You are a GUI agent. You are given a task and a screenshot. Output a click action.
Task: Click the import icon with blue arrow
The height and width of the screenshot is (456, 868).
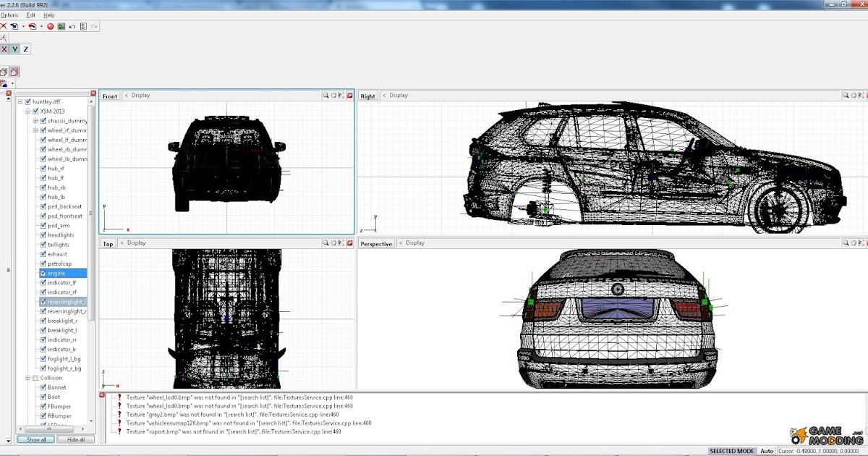pos(14,27)
